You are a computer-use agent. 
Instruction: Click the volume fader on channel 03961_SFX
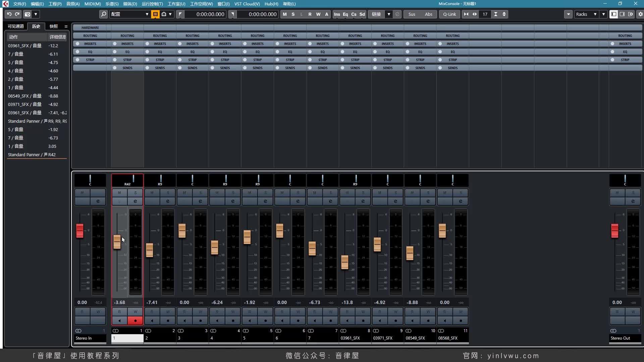(x=345, y=263)
